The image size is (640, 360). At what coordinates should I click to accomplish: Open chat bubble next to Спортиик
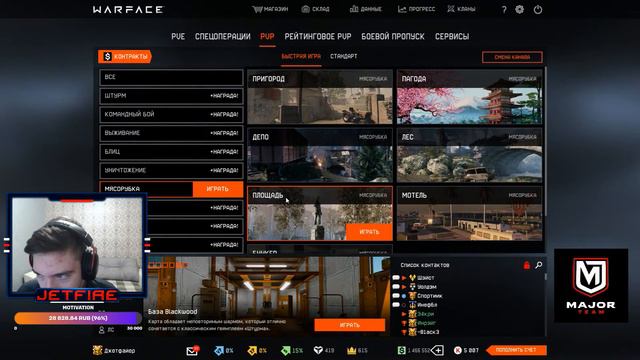(x=396, y=296)
